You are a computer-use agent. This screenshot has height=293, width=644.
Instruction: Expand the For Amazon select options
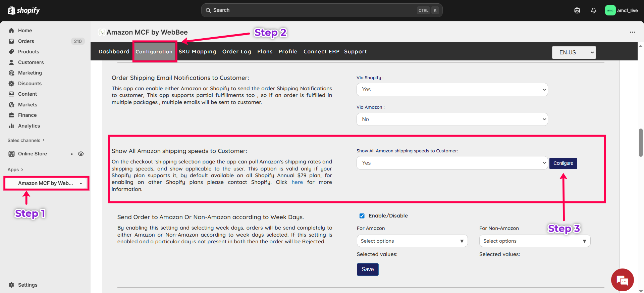pyautogui.click(x=412, y=241)
